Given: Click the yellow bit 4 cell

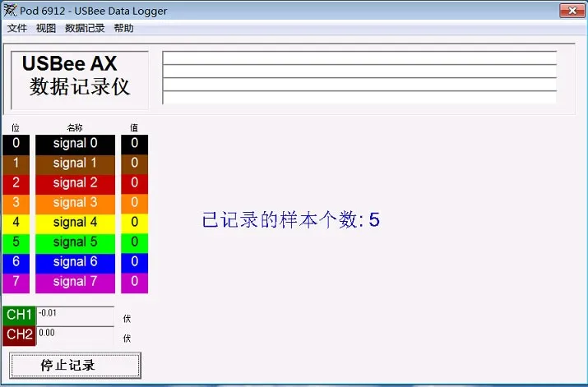Looking at the screenshot, I should pyautogui.click(x=16, y=224).
